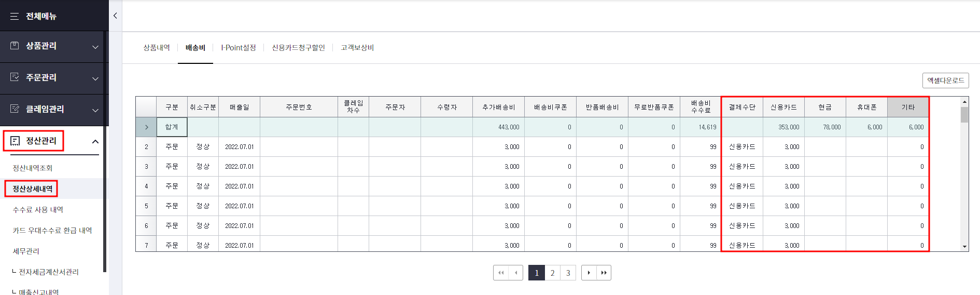Image resolution: width=980 pixels, height=295 pixels.
Task: Collapse the 정산관리 section chevron
Action: (x=95, y=141)
